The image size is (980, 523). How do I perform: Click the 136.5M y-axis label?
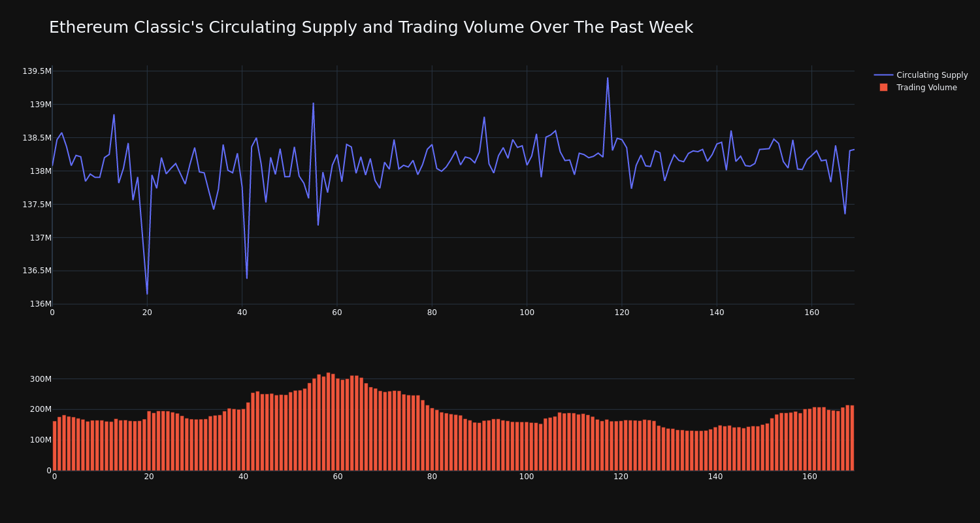[37, 271]
